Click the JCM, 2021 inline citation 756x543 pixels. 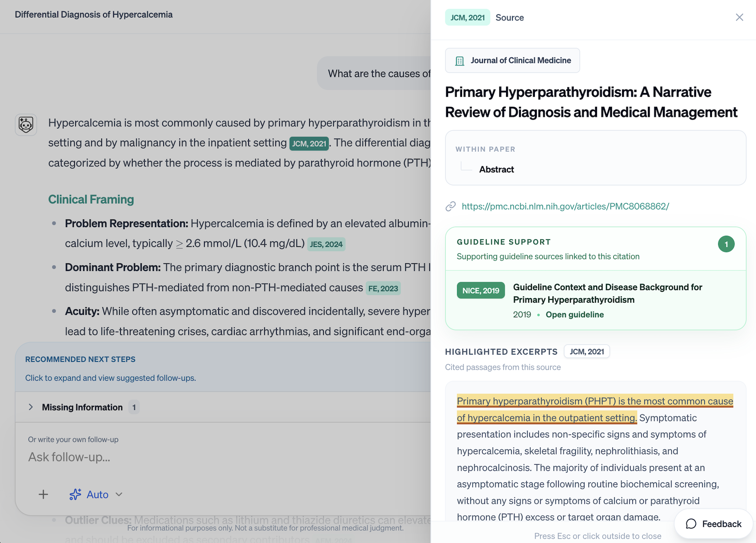[x=309, y=143]
